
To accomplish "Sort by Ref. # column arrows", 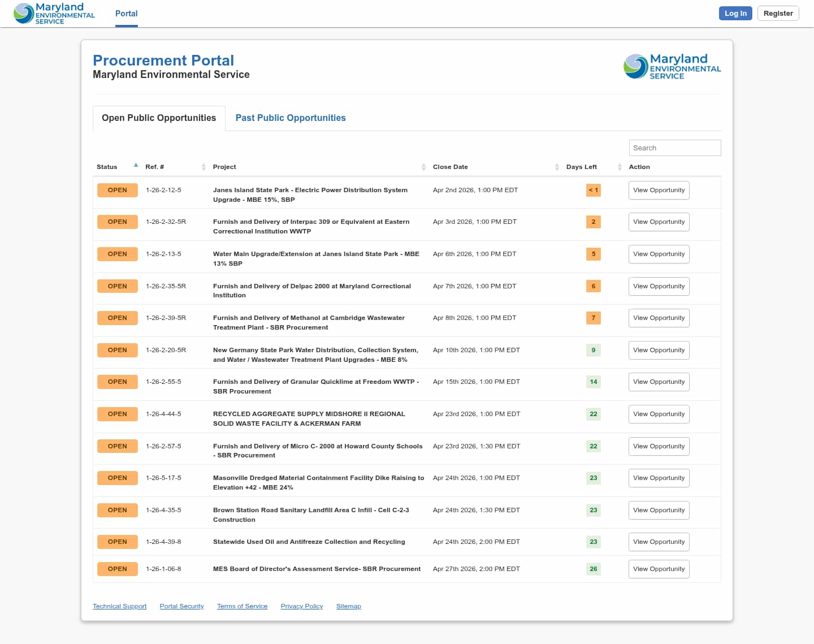I will 203,167.
